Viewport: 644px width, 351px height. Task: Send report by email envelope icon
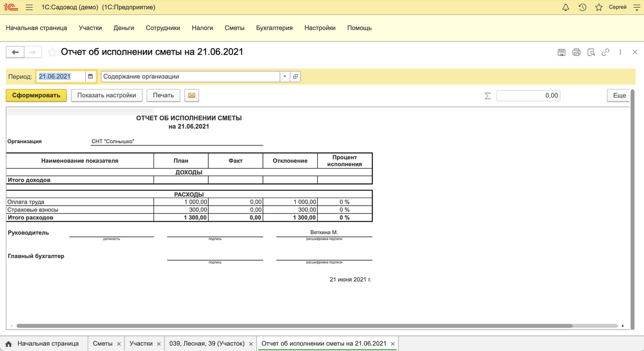[192, 96]
